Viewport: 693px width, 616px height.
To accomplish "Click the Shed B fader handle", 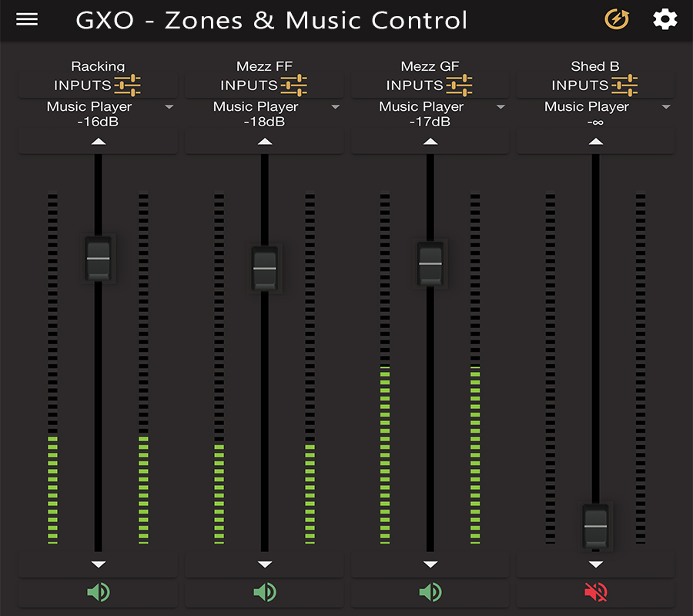I will [596, 526].
